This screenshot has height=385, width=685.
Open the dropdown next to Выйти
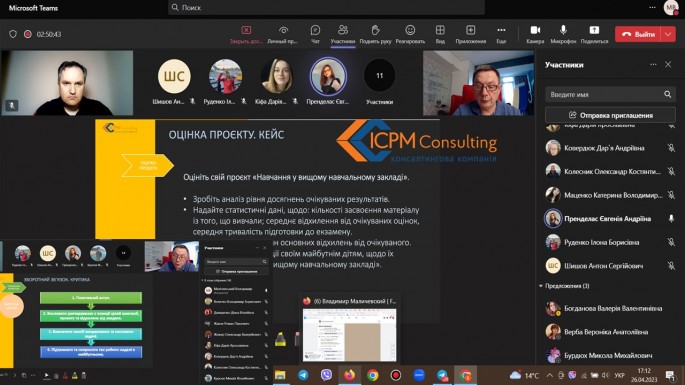pos(668,34)
